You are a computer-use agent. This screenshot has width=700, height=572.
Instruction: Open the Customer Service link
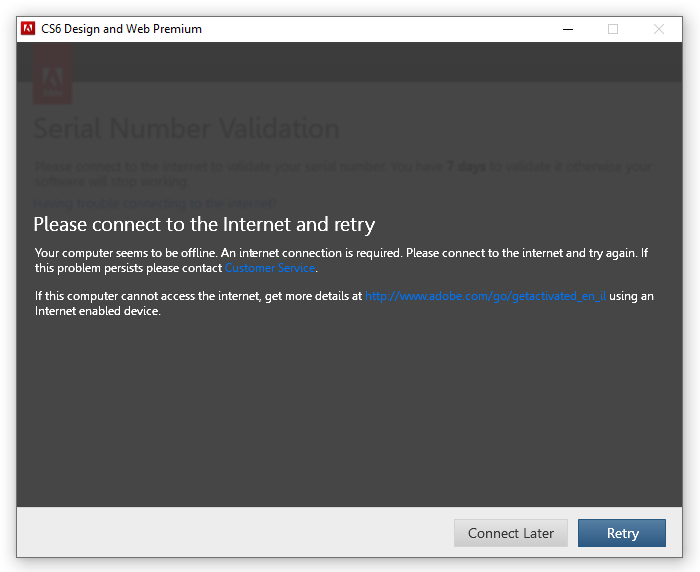(x=270, y=268)
